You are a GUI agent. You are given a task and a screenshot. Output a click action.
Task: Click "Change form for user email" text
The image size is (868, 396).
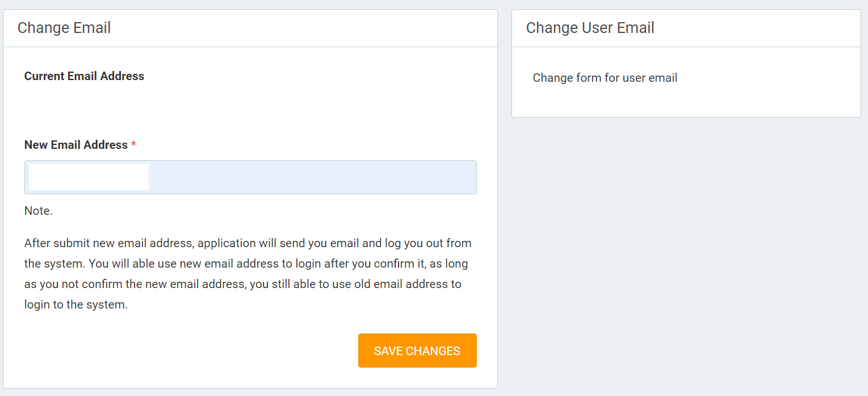(605, 78)
